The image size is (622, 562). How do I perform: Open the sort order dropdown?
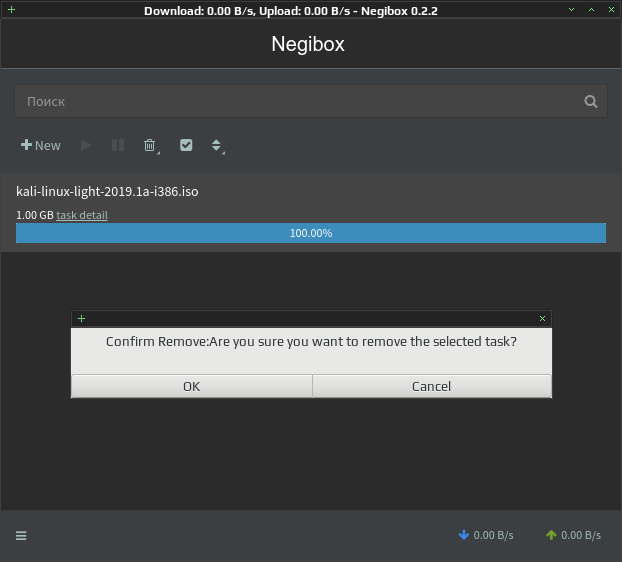[217, 146]
